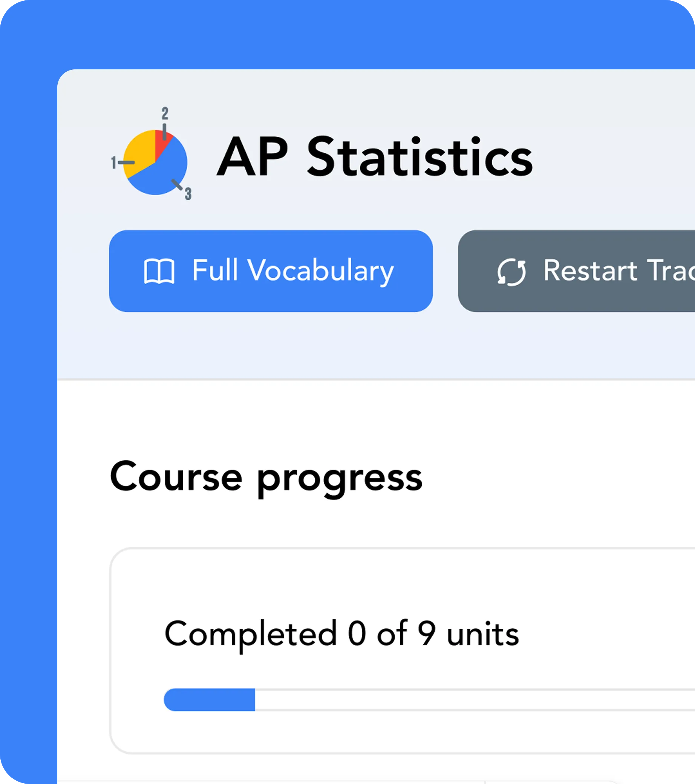Click the word "Vocabulary" on the blue button

coord(321,271)
